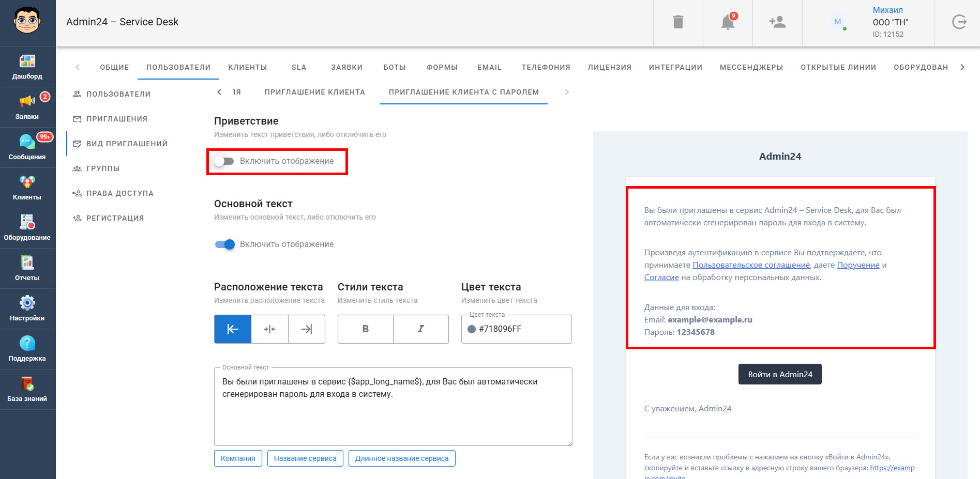Select the ПРИГЛАШЕНИЕ КЛИЕНТА sub-tab
The image size is (980, 479).
(315, 92)
